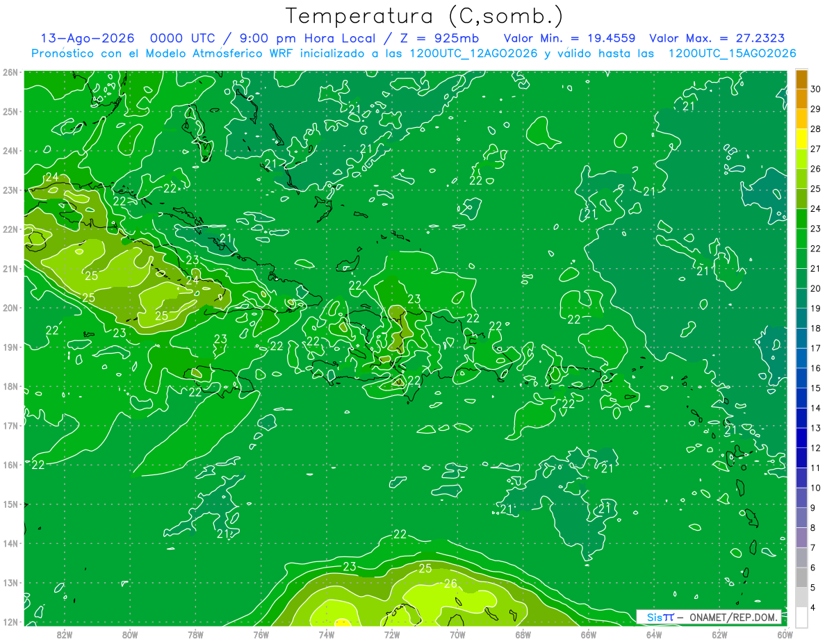
Task: Click the 72W longitude axis label
Action: 392,634
